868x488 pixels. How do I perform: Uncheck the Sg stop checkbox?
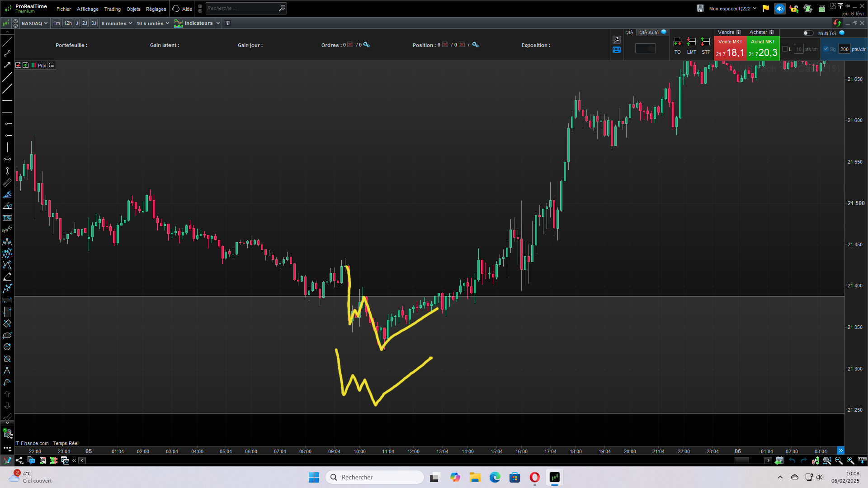tap(826, 49)
